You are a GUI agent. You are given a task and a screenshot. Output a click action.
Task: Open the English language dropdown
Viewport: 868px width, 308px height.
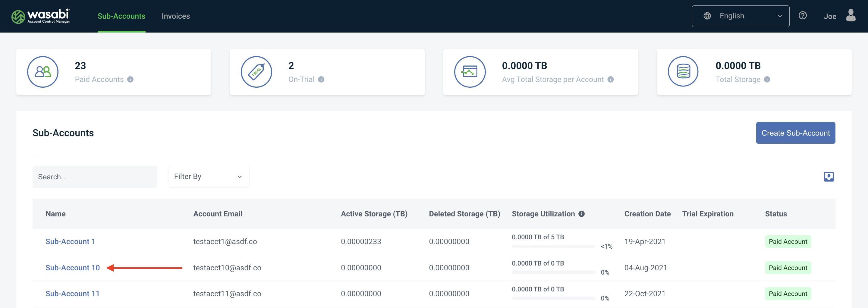click(740, 16)
